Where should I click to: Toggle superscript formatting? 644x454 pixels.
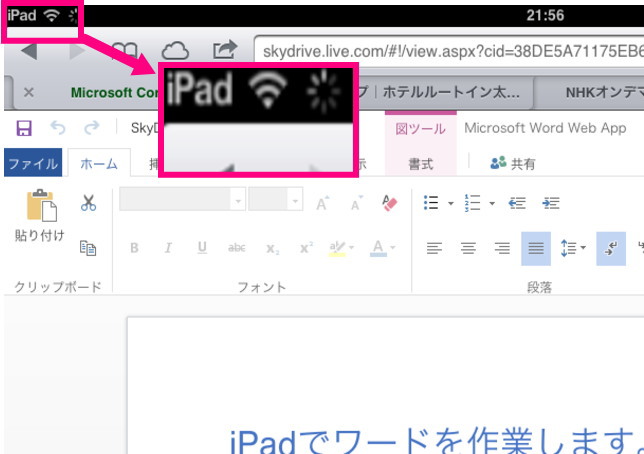(306, 247)
